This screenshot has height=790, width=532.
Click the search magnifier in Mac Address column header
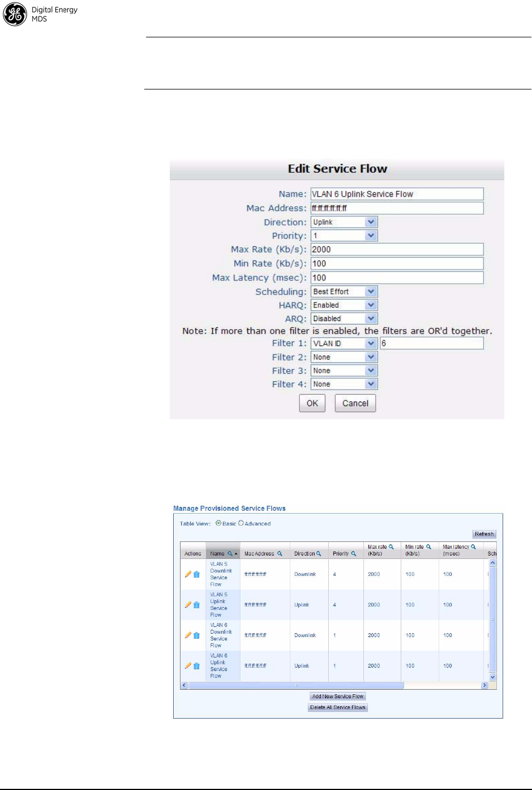point(280,553)
